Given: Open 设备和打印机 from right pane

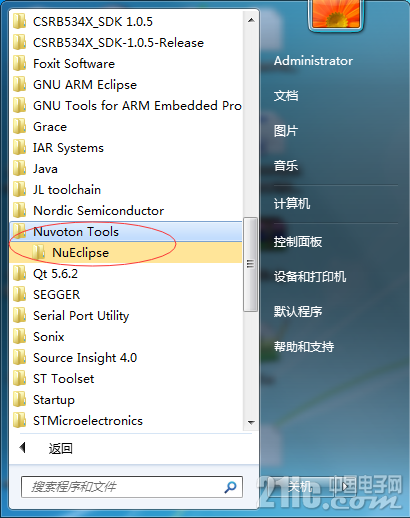Looking at the screenshot, I should (310, 277).
